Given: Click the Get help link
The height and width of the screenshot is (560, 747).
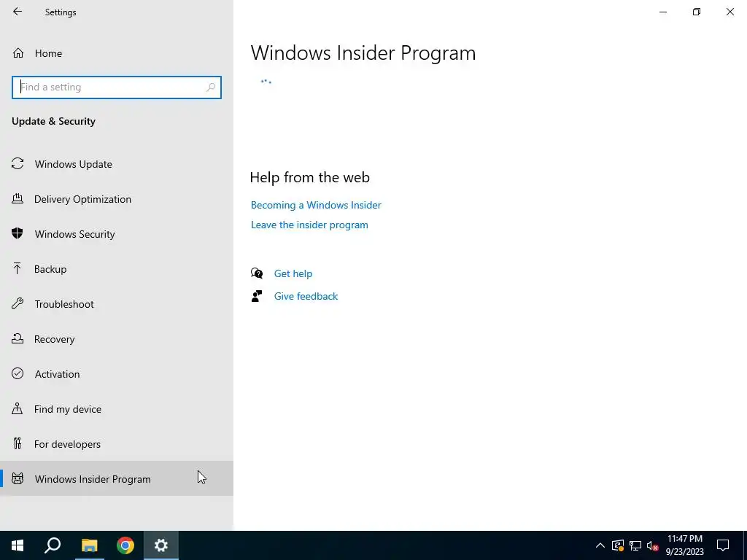Looking at the screenshot, I should [x=293, y=274].
